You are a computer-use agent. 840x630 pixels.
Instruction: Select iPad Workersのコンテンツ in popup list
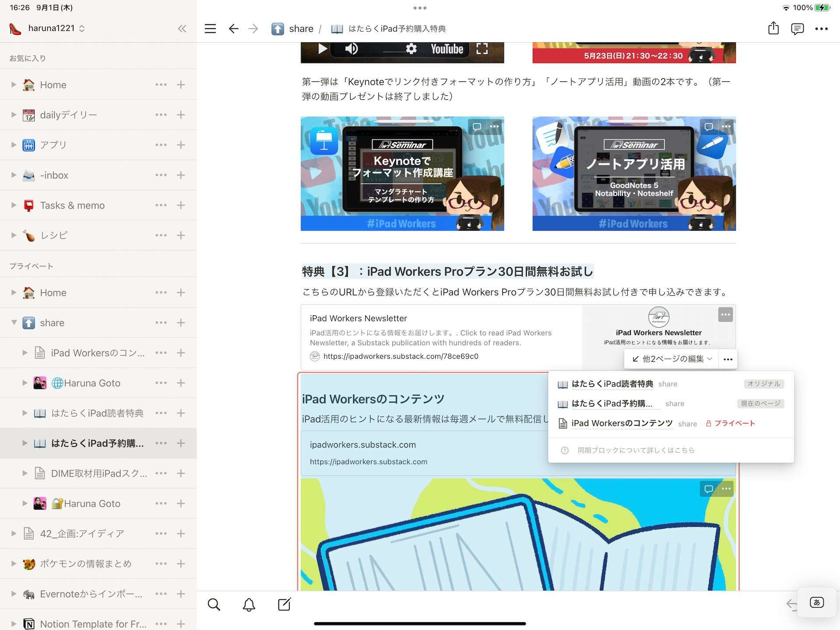tap(622, 423)
